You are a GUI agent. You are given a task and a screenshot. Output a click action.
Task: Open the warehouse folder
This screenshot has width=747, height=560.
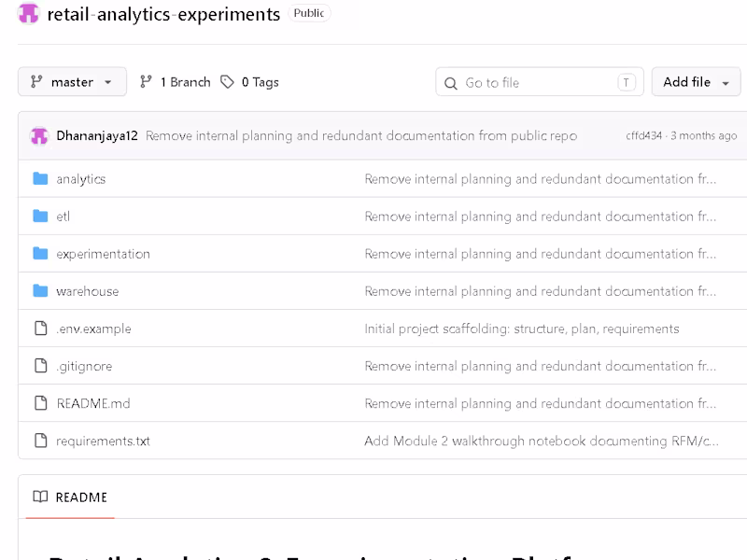click(x=87, y=291)
